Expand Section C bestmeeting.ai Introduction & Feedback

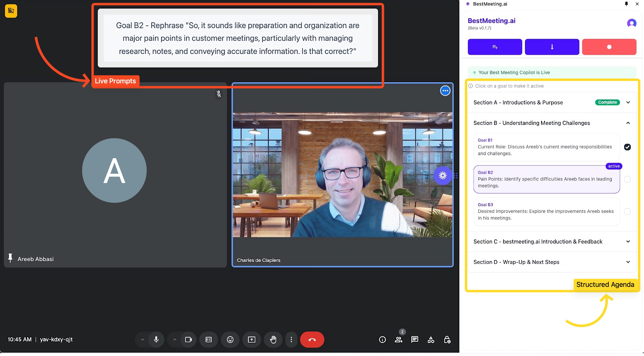[x=628, y=241]
